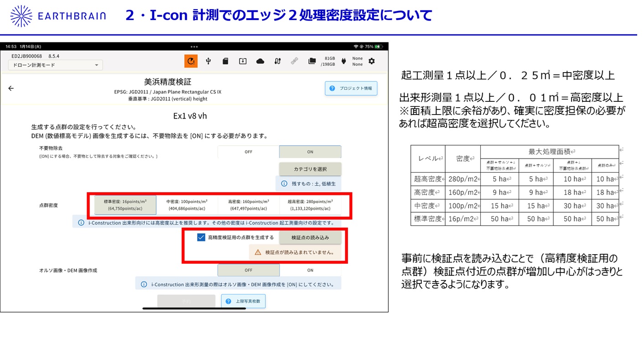
Task: Open the route/path icon in toolbar
Action: tap(277, 61)
